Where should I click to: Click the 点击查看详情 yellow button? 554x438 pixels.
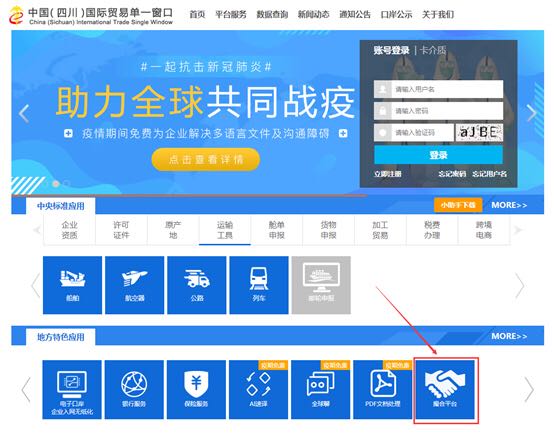(x=206, y=159)
